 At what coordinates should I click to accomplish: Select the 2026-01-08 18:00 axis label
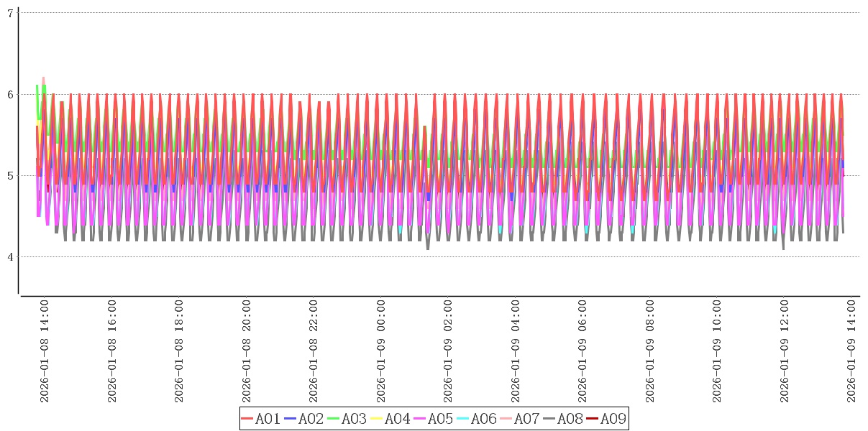(x=178, y=351)
